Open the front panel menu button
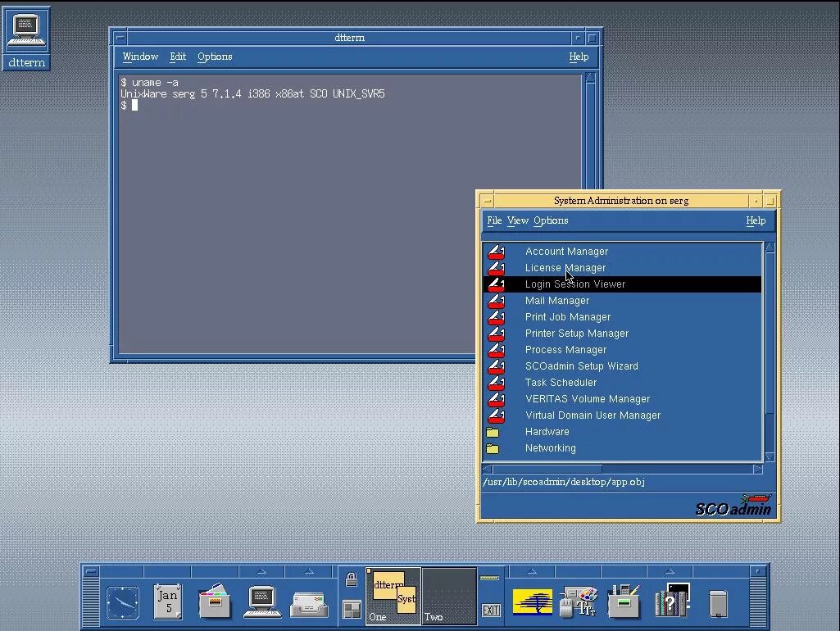The width and height of the screenshot is (840, 631). [x=91, y=571]
